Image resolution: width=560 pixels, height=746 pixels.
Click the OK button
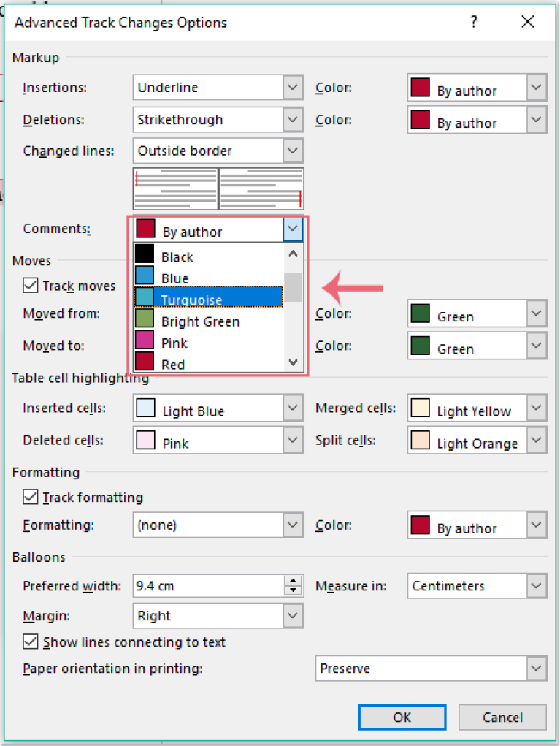(402, 717)
